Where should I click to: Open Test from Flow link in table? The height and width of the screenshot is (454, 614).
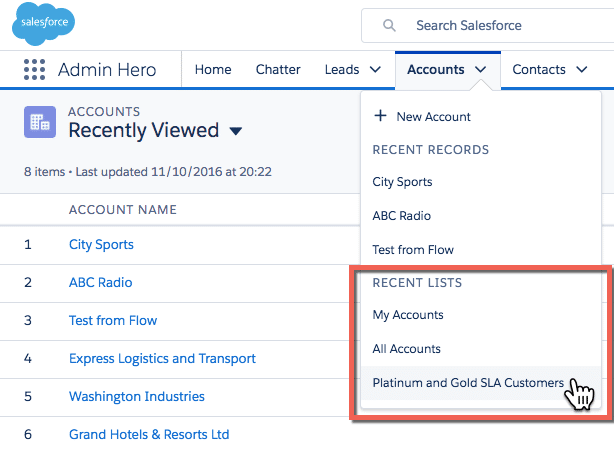pos(113,320)
